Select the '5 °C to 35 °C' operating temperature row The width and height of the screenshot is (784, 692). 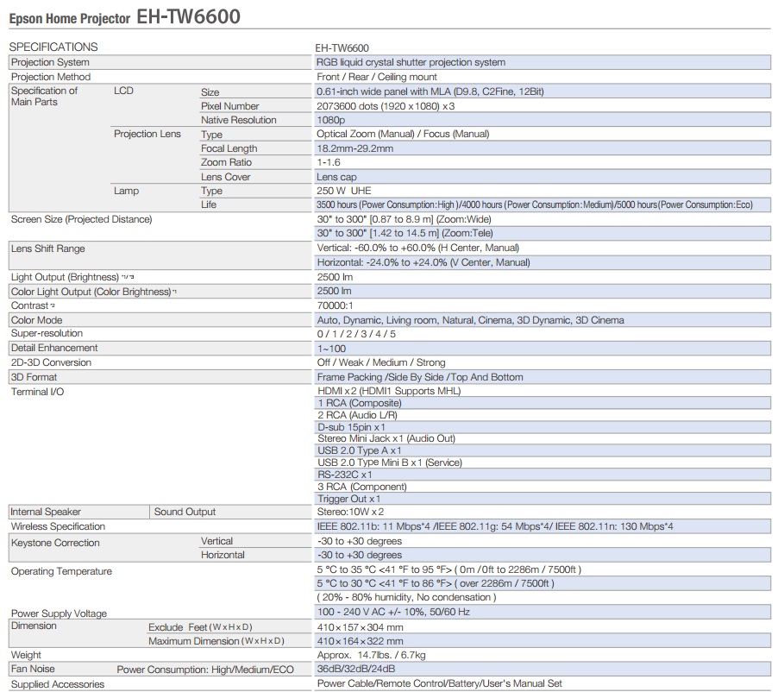point(448,569)
